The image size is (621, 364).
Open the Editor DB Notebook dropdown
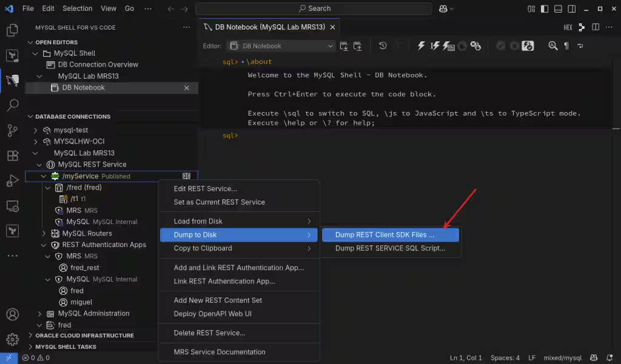(x=281, y=46)
